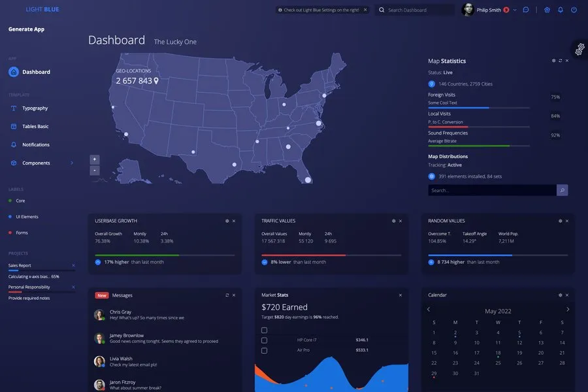Expand the Components sidebar submenu

pos(72,163)
